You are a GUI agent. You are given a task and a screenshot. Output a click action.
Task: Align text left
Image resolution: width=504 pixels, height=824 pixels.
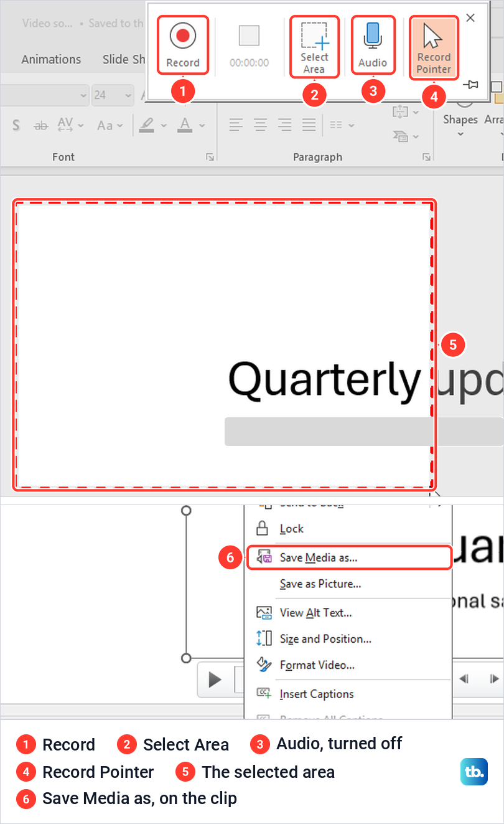(x=235, y=125)
